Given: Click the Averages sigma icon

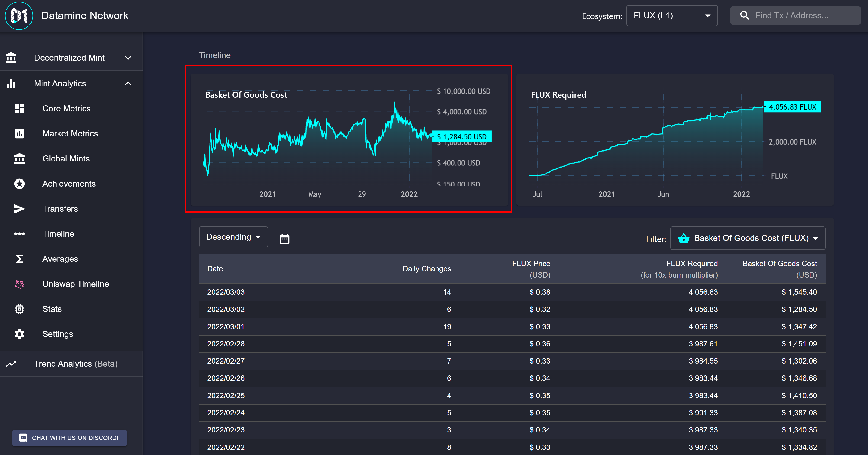Looking at the screenshot, I should [19, 259].
